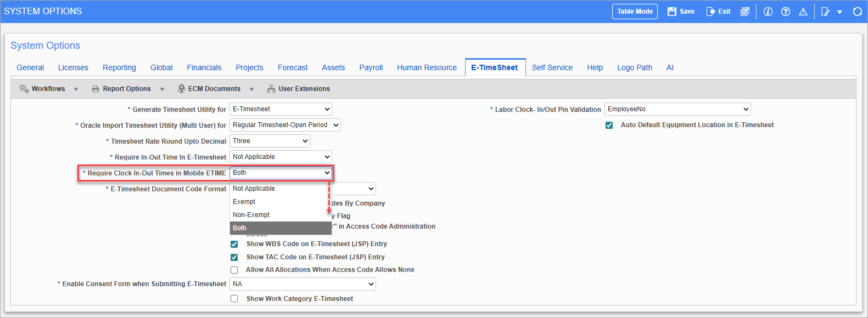Click the User Extensions hierarchy icon

tap(271, 89)
